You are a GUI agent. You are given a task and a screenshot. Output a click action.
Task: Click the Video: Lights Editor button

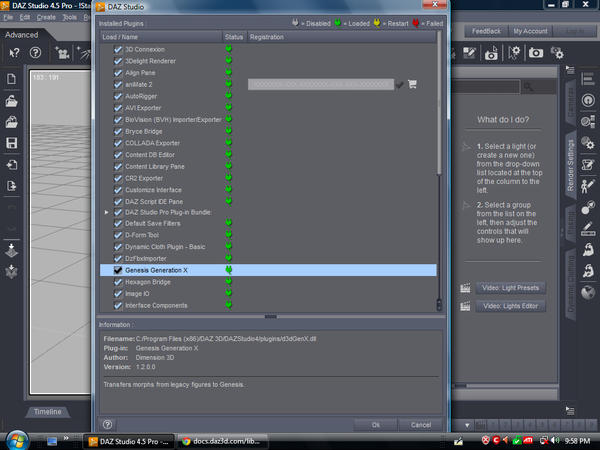coord(510,306)
